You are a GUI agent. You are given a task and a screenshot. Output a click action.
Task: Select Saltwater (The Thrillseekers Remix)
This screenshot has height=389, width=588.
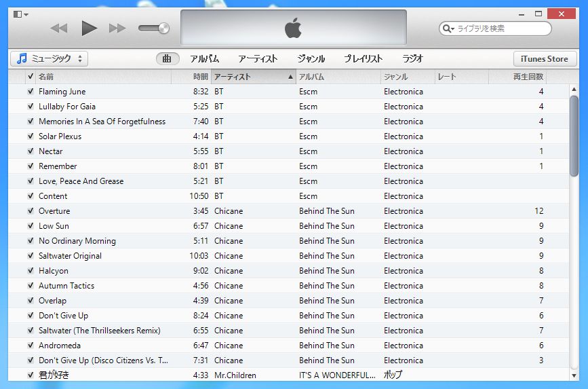[100, 331]
